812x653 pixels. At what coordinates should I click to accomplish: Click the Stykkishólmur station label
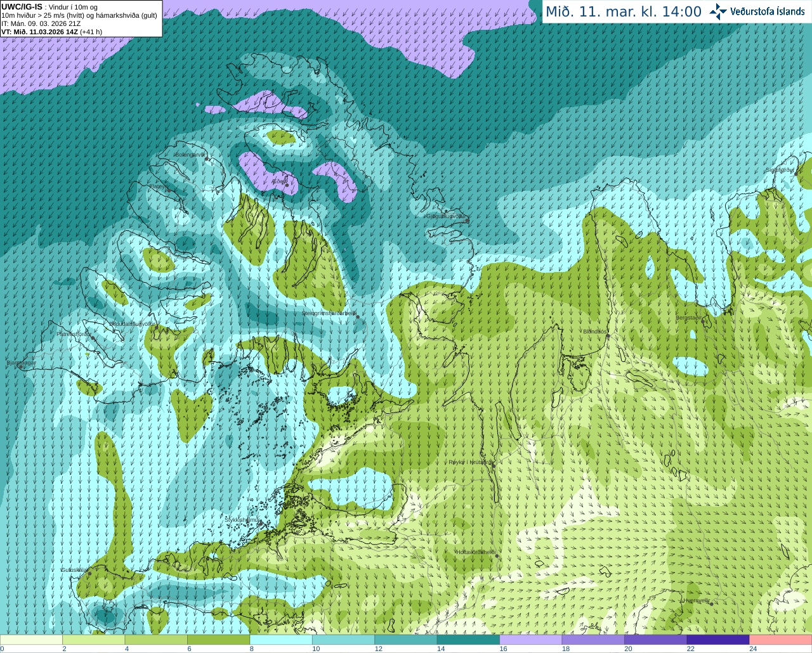point(242,519)
